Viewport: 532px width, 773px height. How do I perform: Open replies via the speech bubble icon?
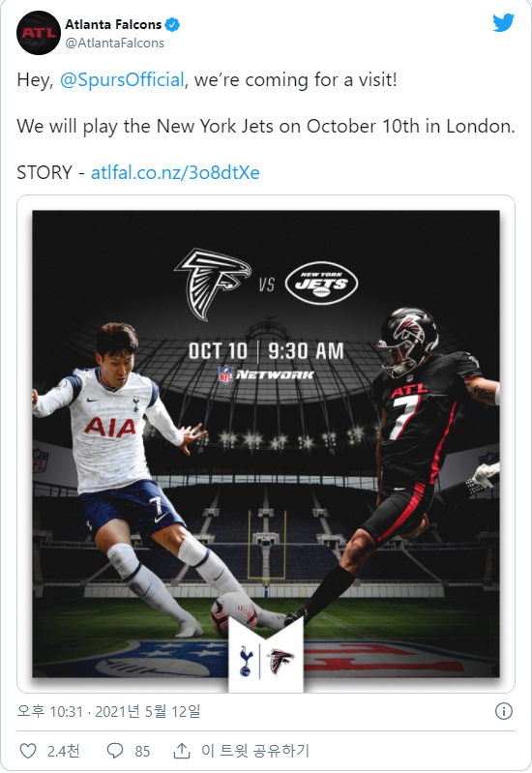(x=115, y=751)
